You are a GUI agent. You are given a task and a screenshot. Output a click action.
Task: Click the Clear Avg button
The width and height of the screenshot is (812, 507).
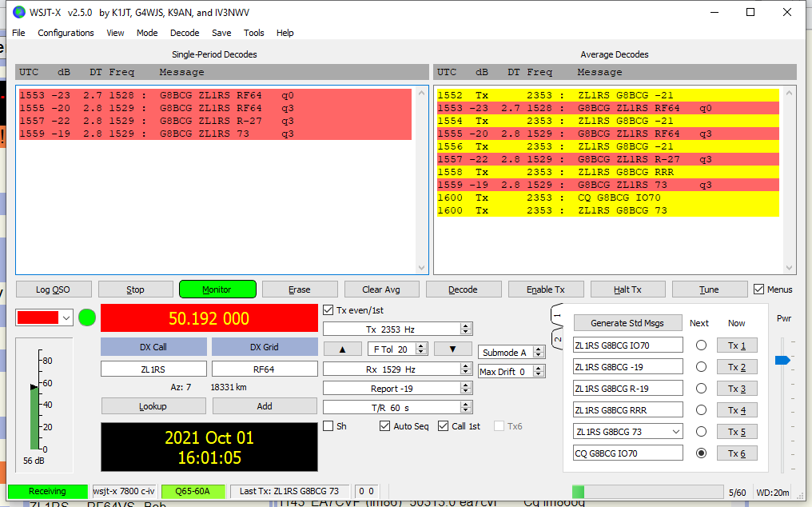click(x=381, y=289)
